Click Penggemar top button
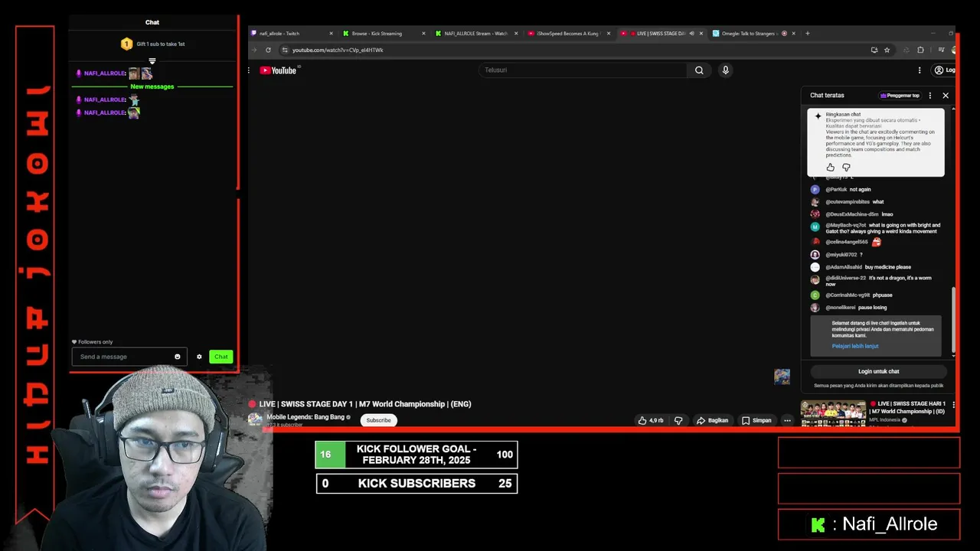This screenshot has width=980, height=551. [x=900, y=96]
